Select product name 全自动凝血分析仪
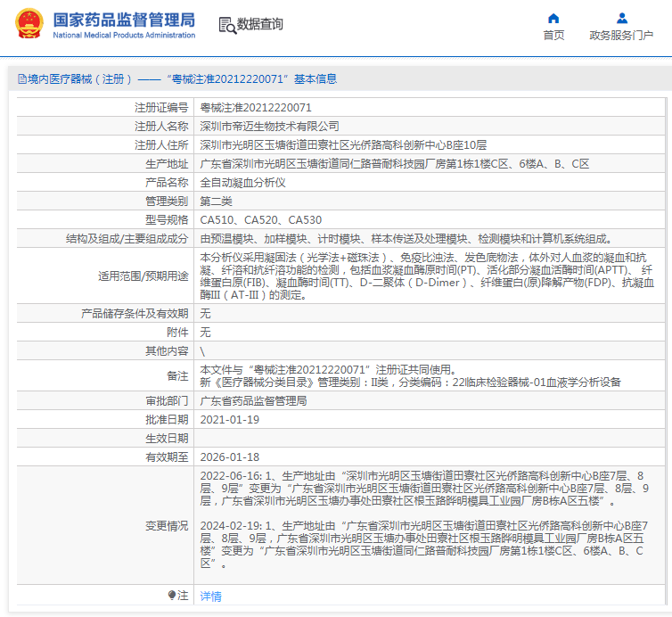This screenshot has height=617, width=672. pos(243,183)
